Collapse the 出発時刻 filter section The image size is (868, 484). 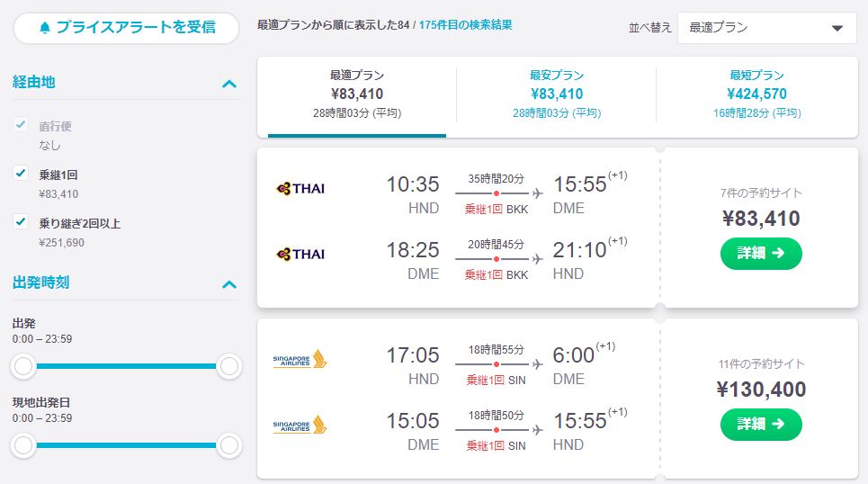229,284
